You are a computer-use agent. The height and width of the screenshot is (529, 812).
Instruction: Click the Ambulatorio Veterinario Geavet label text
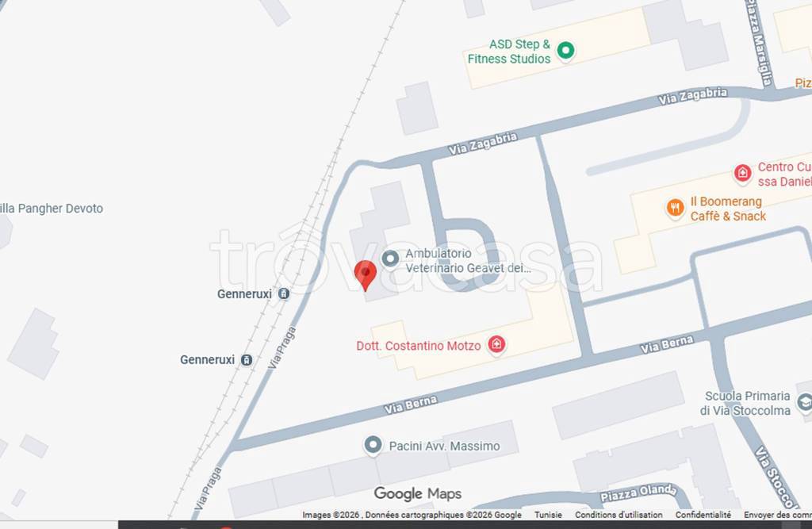click(468, 261)
